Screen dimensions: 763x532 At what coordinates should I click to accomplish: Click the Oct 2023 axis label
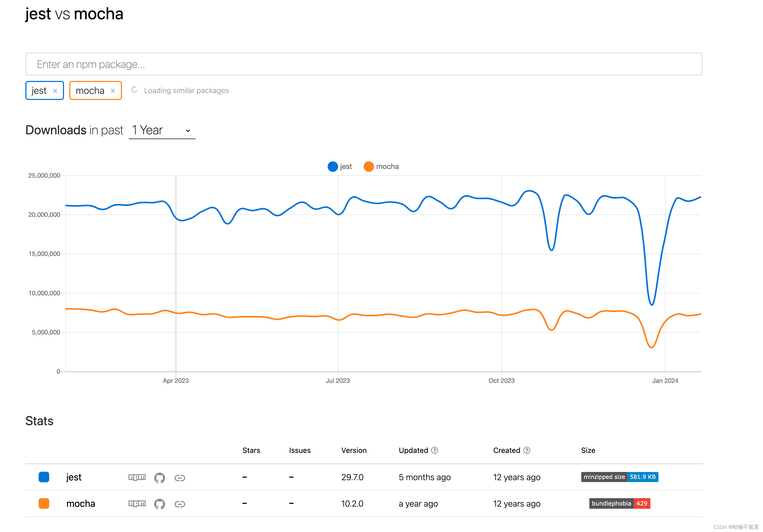click(501, 380)
